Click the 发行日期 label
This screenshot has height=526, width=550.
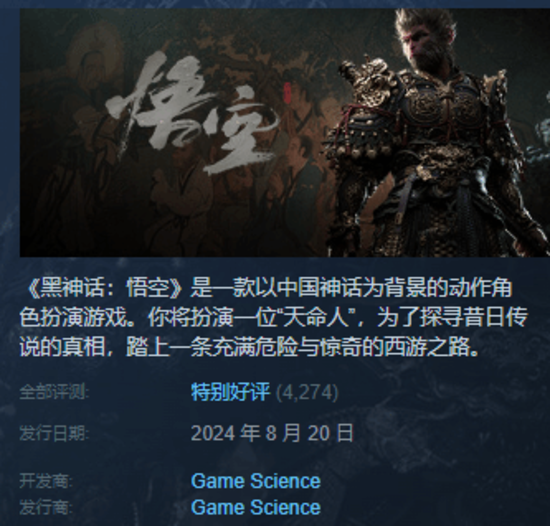click(x=54, y=434)
